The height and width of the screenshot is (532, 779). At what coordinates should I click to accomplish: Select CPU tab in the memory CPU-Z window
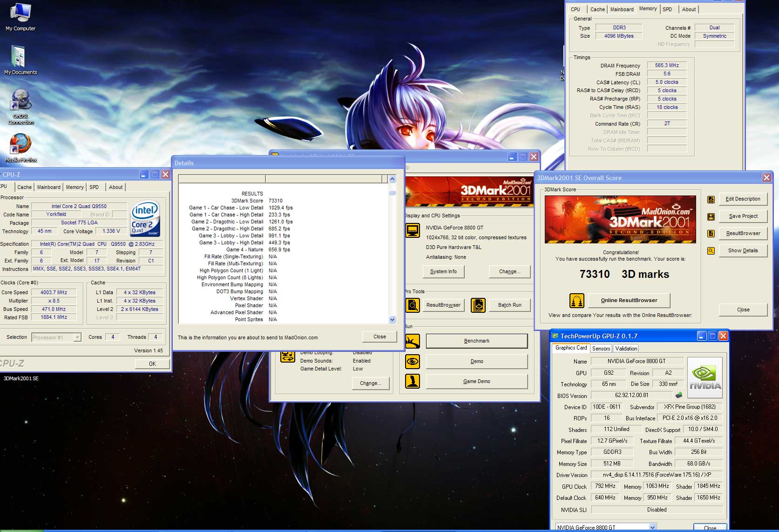pyautogui.click(x=576, y=9)
